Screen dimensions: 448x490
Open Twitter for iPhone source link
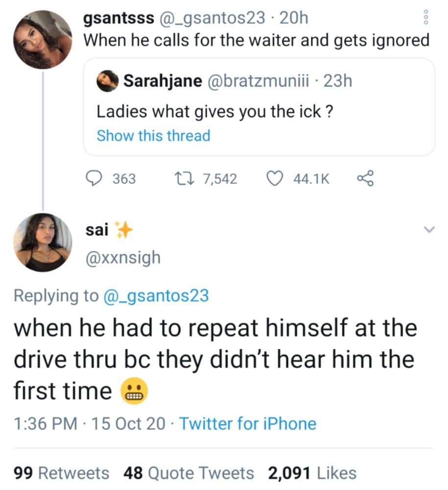point(248,424)
